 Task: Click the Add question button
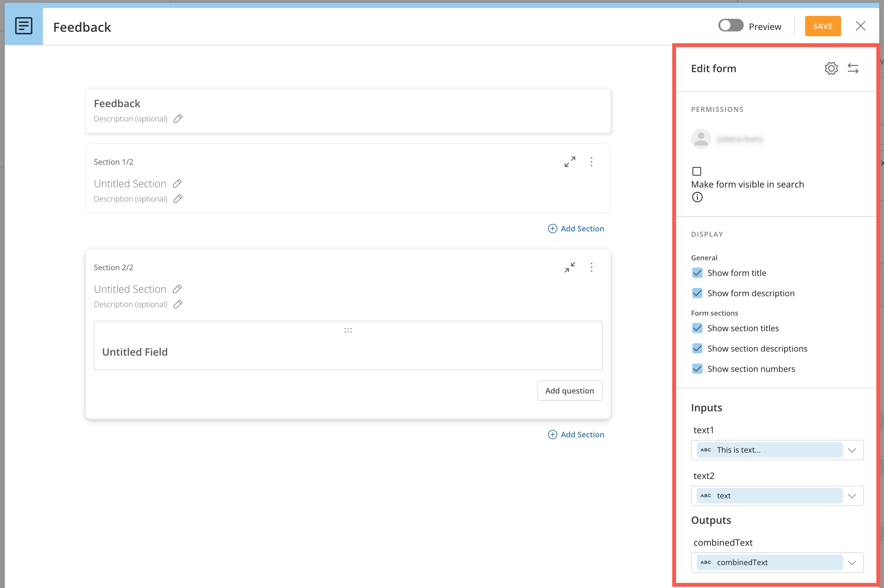pyautogui.click(x=570, y=390)
